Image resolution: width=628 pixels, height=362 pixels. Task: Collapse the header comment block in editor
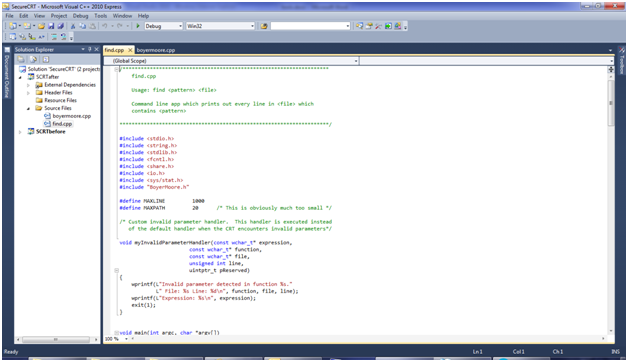117,69
